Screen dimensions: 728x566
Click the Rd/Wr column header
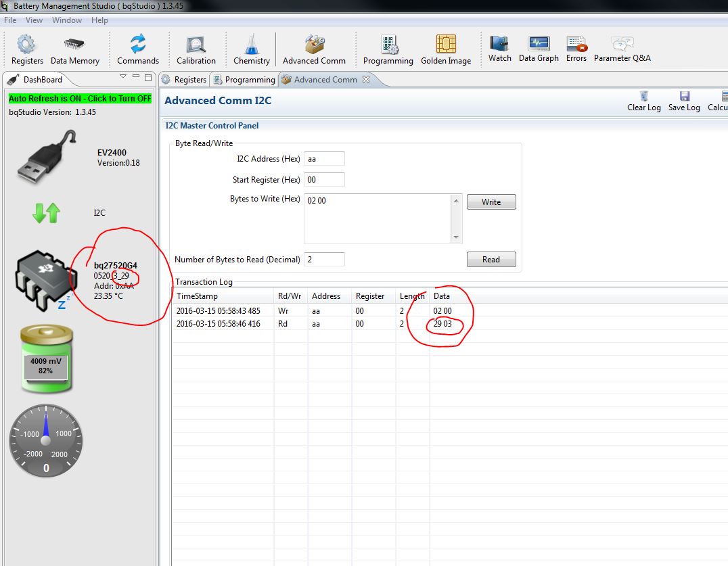[291, 296]
